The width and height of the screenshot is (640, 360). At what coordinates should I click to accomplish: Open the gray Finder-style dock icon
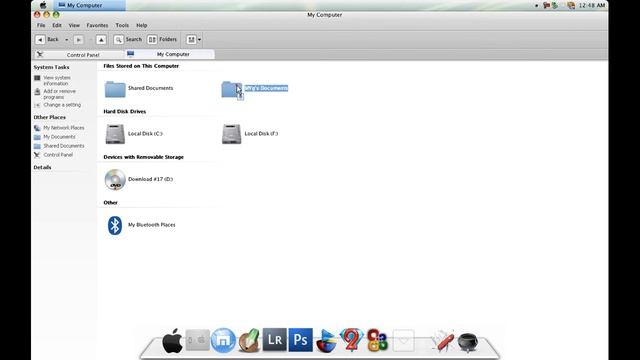tap(198, 340)
